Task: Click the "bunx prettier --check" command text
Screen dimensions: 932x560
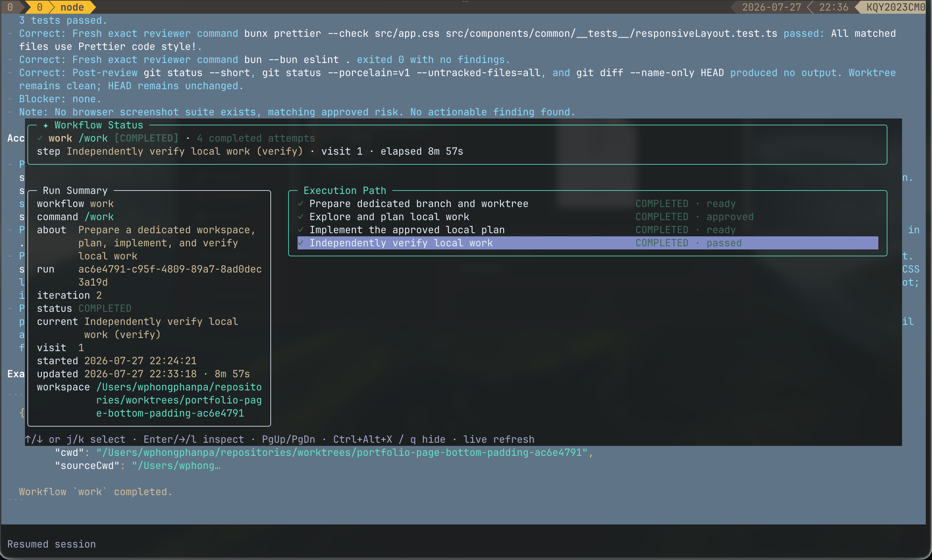Action: tap(306, 34)
